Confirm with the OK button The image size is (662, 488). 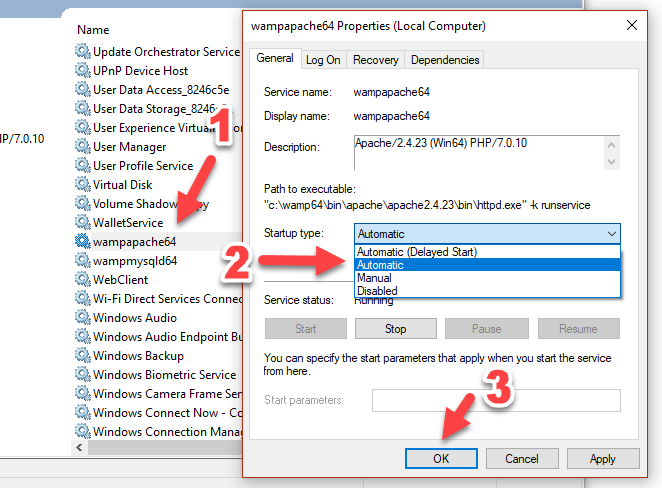[441, 458]
